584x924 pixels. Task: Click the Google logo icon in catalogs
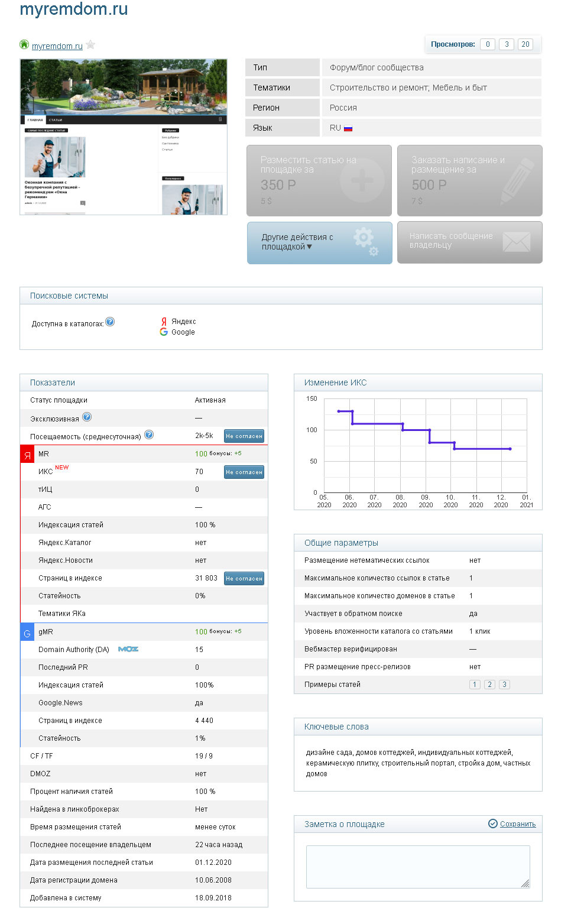coord(164,332)
